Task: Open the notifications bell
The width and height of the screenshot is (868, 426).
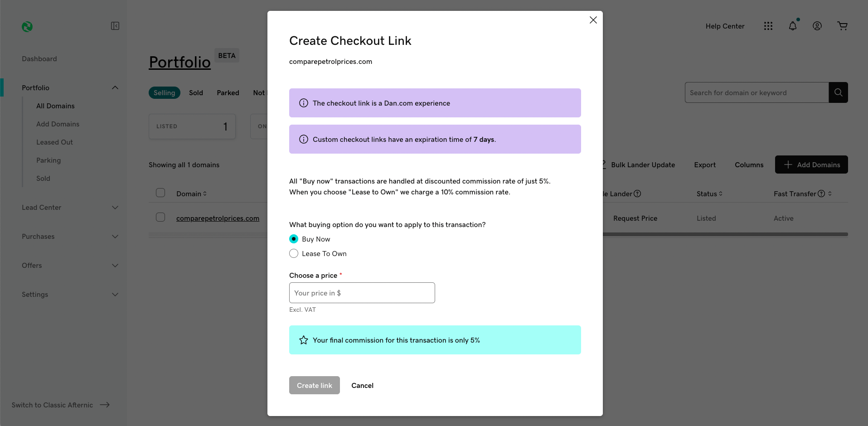Action: (792, 26)
